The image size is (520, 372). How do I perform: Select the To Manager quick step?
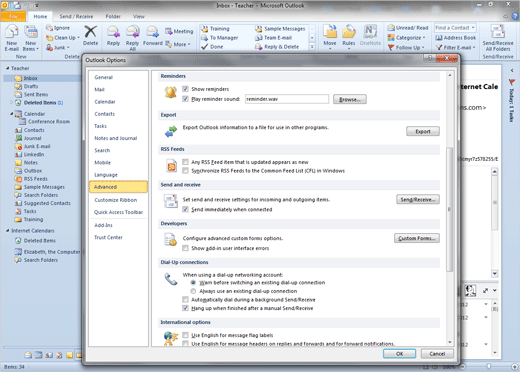coord(220,38)
